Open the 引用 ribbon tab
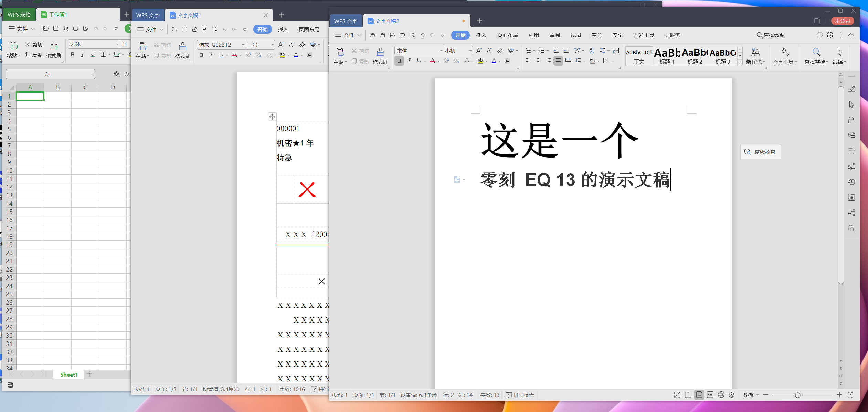Viewport: 868px width, 412px height. [x=533, y=35]
